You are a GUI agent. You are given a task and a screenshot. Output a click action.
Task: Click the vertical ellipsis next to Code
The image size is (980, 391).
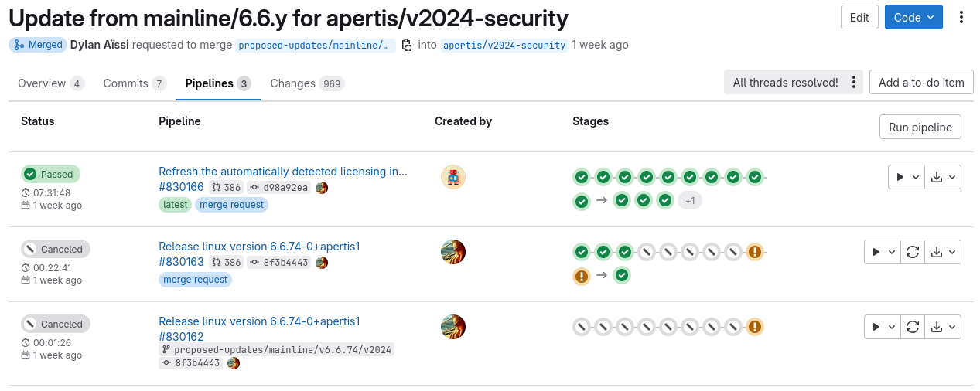point(961,18)
